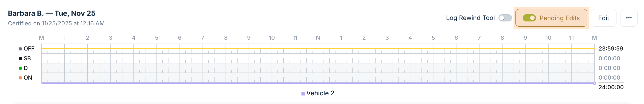Click the orange ON status square icon
Image resolution: width=644 pixels, height=104 pixels.
tap(20, 78)
